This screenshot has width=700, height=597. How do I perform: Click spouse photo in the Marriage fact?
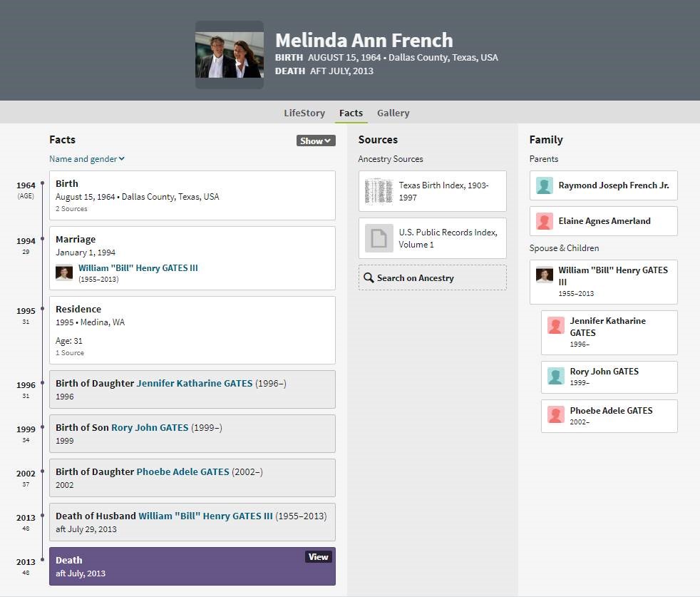[x=64, y=272]
